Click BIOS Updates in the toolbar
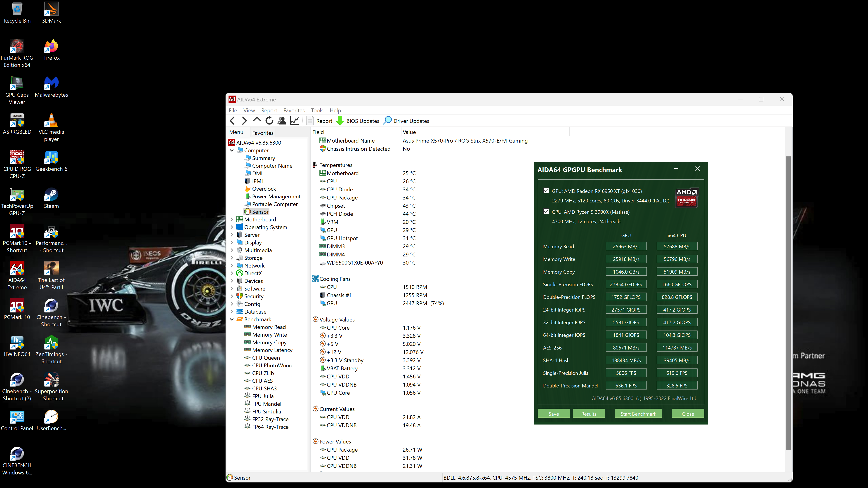The width and height of the screenshot is (868, 488). [358, 121]
